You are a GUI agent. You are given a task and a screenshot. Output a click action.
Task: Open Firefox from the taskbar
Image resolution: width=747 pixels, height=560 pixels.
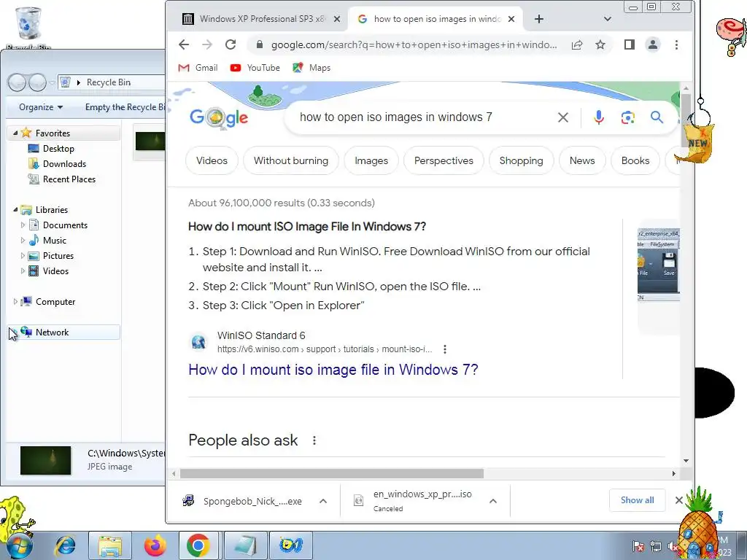coord(155,545)
